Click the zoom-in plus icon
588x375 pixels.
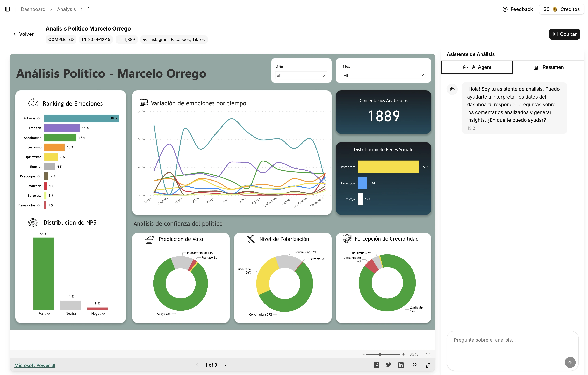pos(403,354)
